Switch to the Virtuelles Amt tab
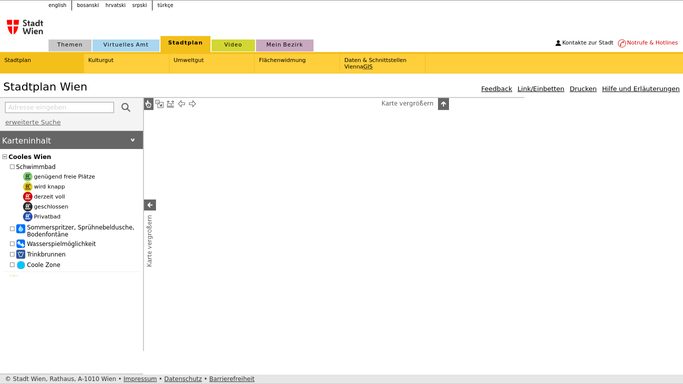The image size is (683, 384). pyautogui.click(x=125, y=45)
